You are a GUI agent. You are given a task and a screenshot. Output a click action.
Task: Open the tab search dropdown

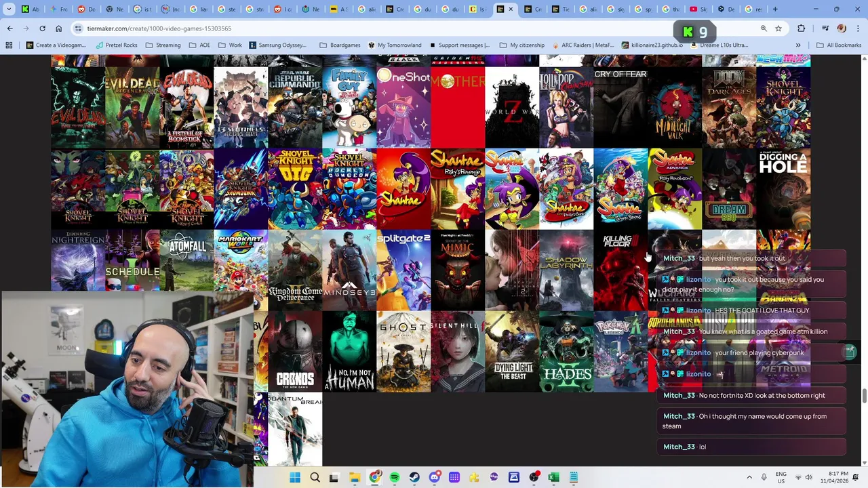point(9,9)
